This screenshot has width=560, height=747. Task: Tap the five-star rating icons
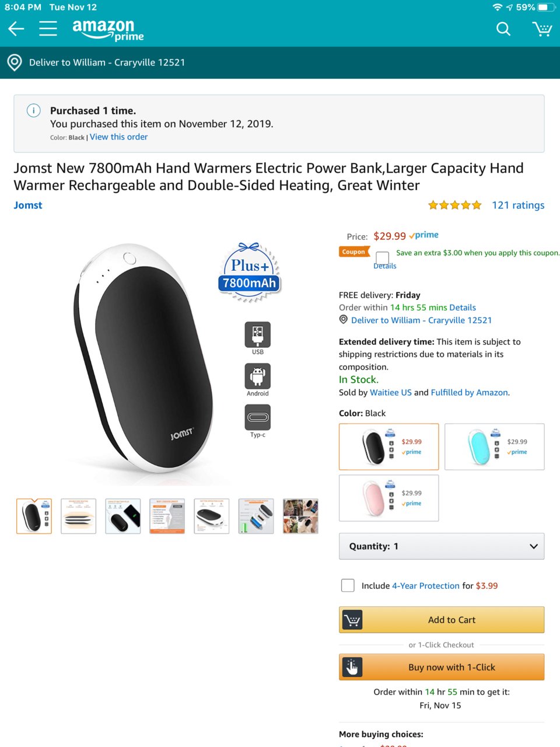pyautogui.click(x=454, y=205)
